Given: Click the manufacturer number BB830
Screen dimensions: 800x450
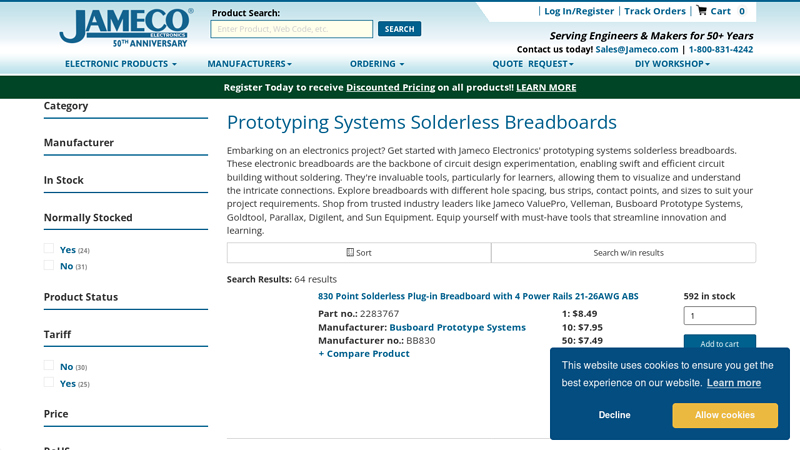Looking at the screenshot, I should (x=420, y=340).
